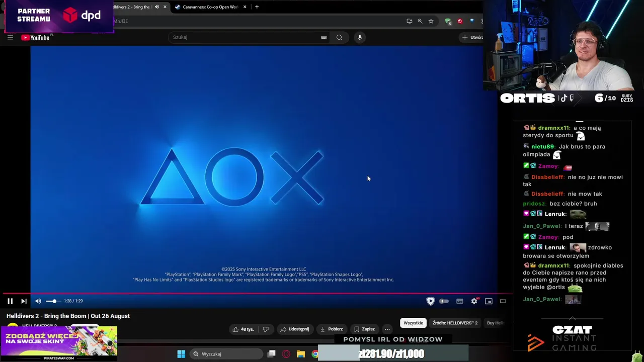Skip to the next video
Viewport: 644px width, 362px height.
[x=24, y=301]
